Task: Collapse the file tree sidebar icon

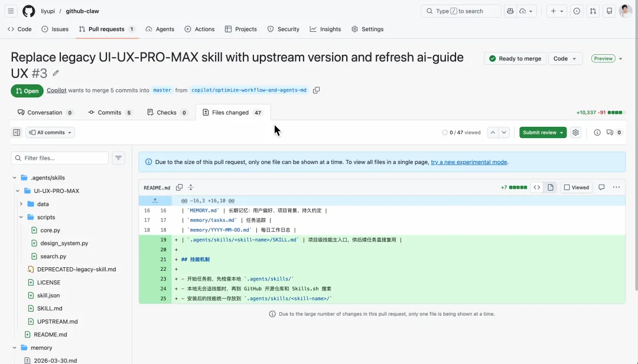Action: click(17, 133)
